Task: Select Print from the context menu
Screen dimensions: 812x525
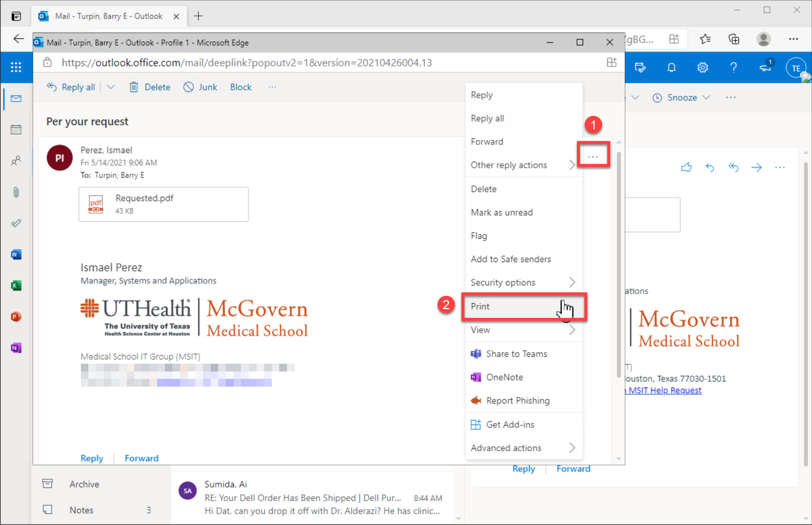Action: pyautogui.click(x=480, y=306)
